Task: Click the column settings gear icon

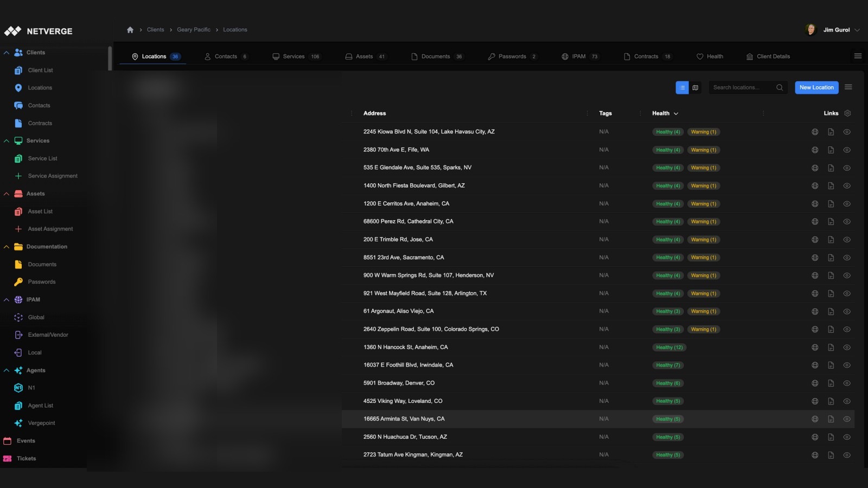Action: (847, 113)
